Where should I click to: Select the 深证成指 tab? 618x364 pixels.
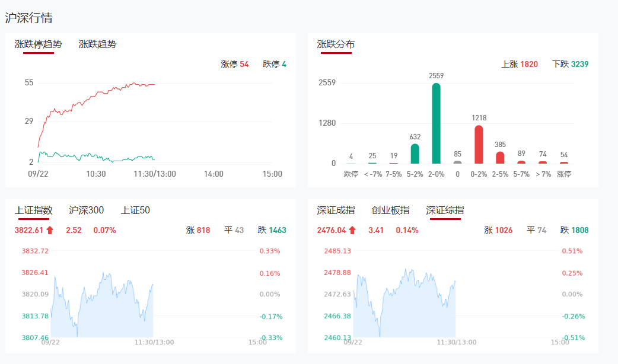click(x=336, y=210)
